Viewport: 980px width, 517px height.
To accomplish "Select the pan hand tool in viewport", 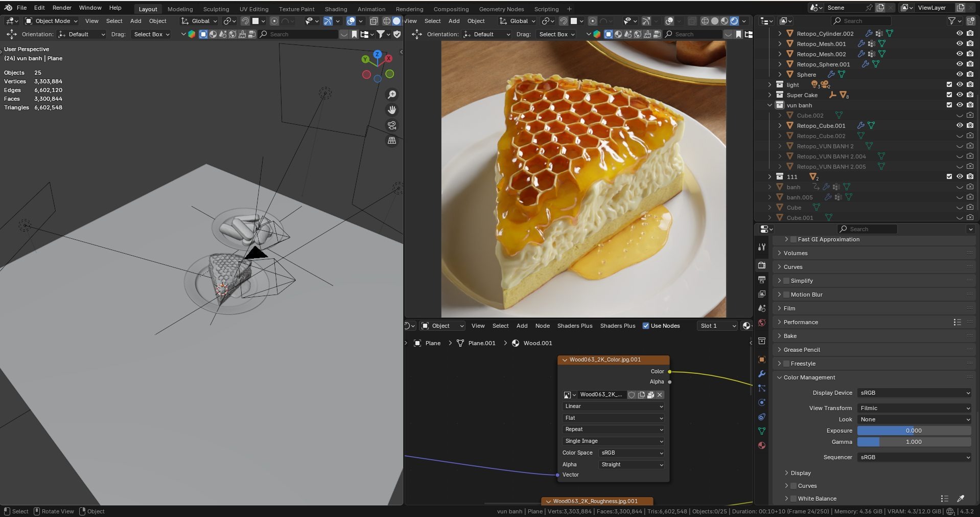I will [392, 110].
